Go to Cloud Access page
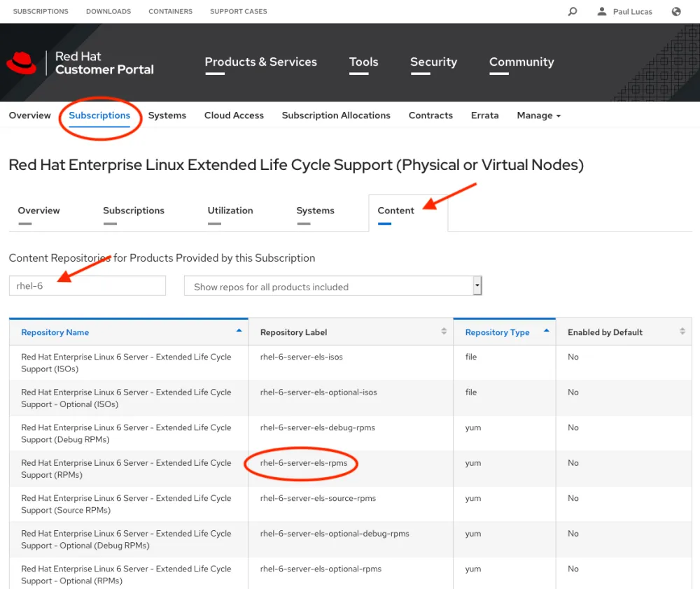Screen dimensions: 700x589 point(234,115)
